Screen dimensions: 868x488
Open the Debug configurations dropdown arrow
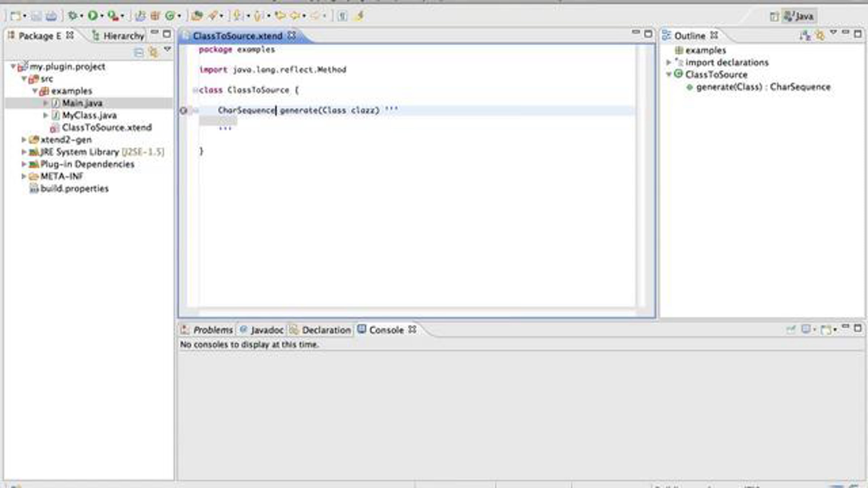click(81, 16)
